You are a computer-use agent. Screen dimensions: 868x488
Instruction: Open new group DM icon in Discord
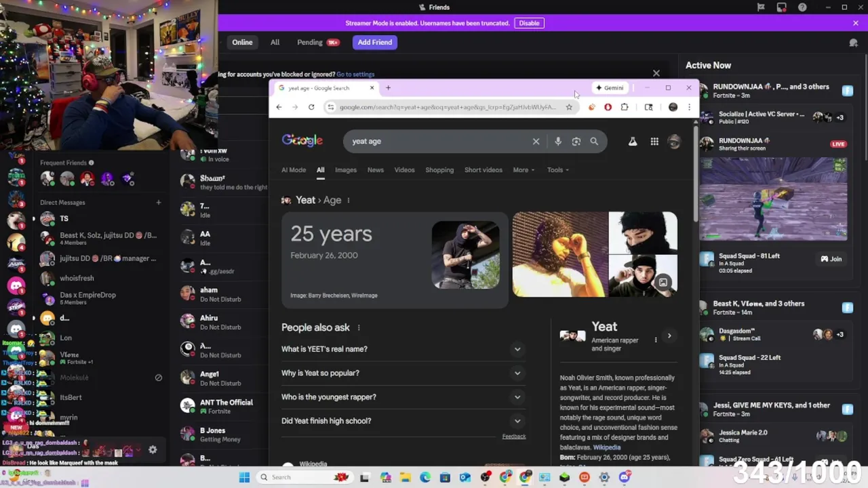click(x=853, y=43)
